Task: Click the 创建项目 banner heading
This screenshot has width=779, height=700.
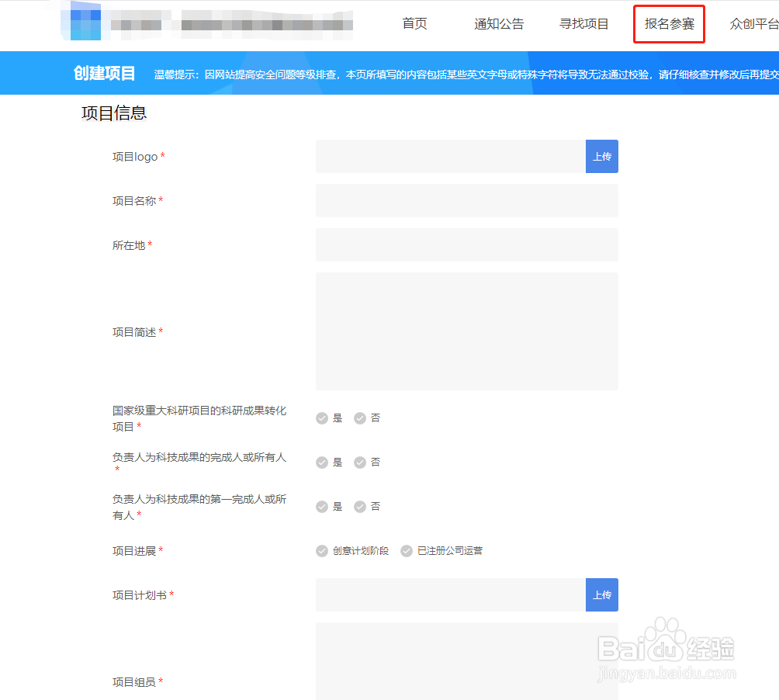Action: coord(103,72)
